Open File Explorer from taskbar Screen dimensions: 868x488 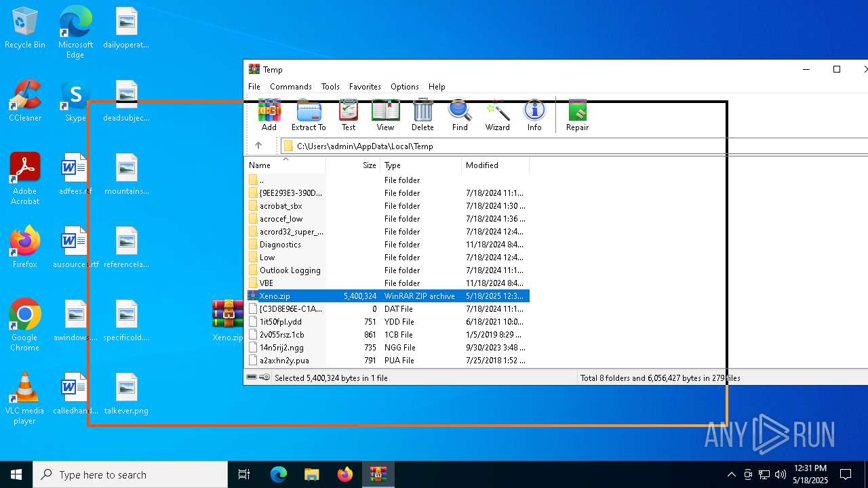tap(311, 474)
